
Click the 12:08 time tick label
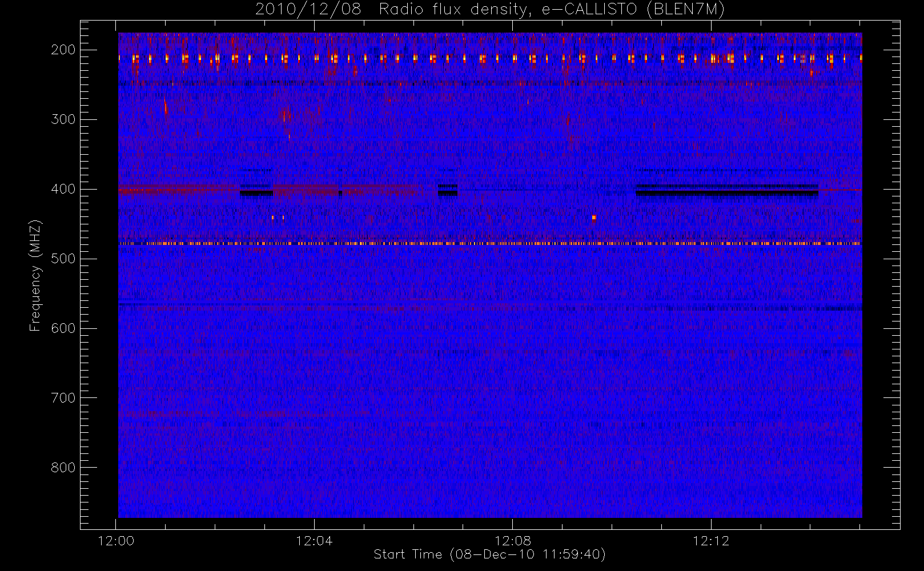(513, 541)
